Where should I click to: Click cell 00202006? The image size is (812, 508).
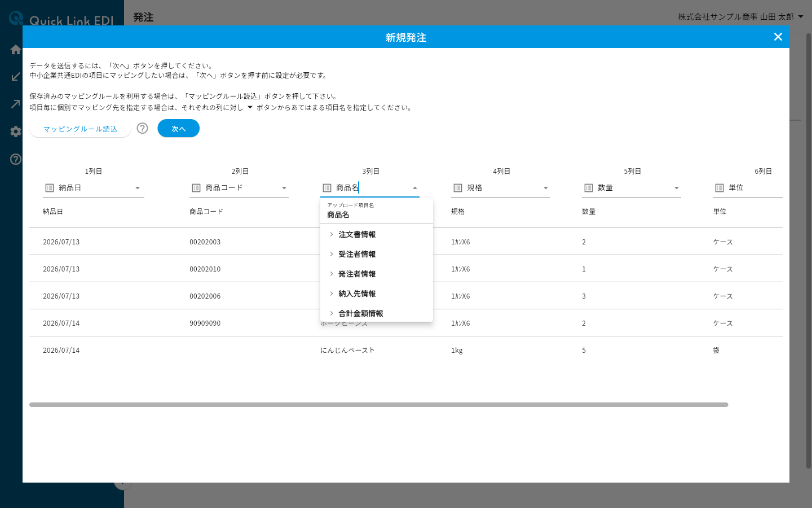(205, 296)
